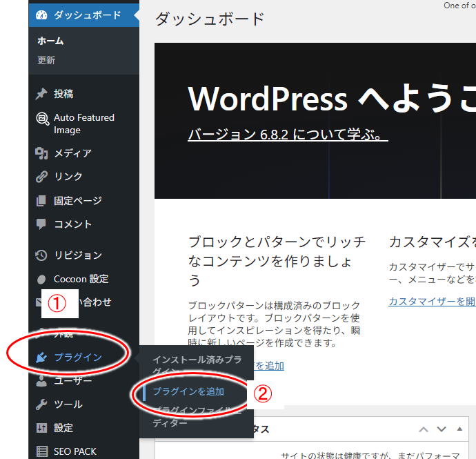The height and width of the screenshot is (459, 476).
Task: Click the circle icon beside Cocoon 設定
Action: coord(41,279)
